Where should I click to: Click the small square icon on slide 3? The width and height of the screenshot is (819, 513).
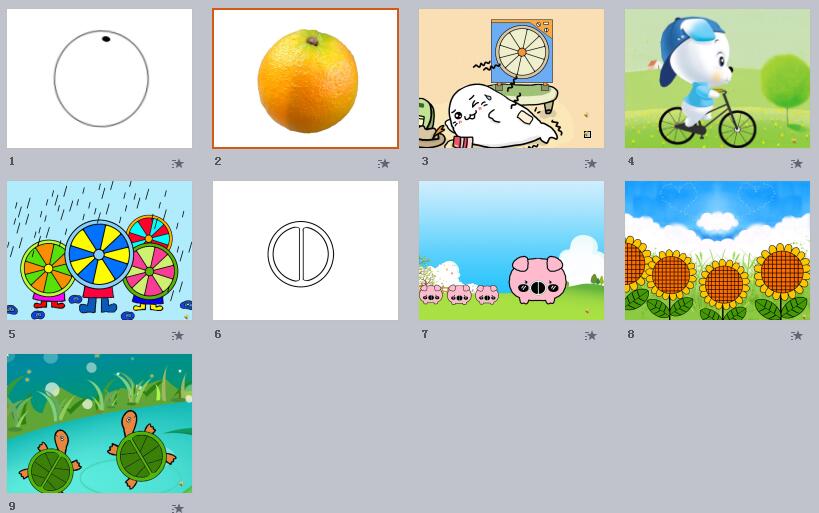point(587,134)
